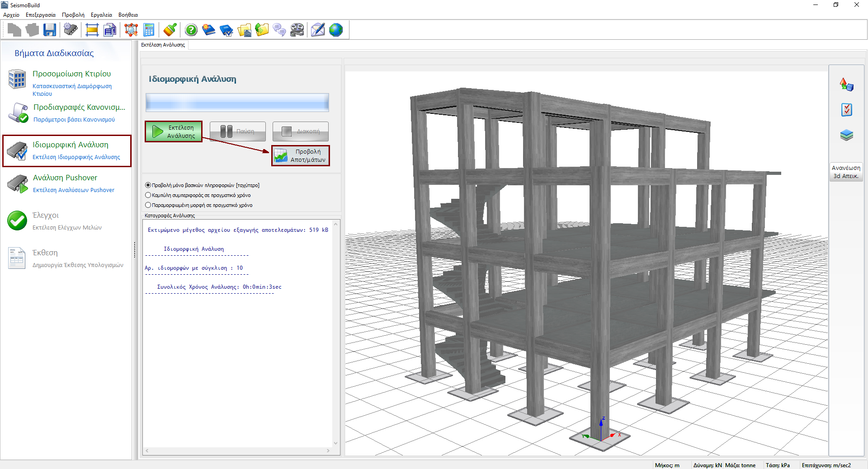Open the Εργαλεία menu
Image resolution: width=868 pixels, height=469 pixels.
pos(101,15)
